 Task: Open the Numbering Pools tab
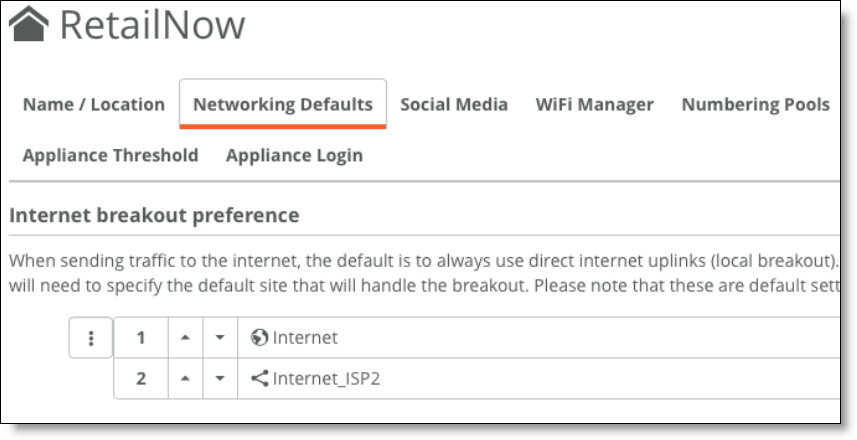[x=756, y=104]
